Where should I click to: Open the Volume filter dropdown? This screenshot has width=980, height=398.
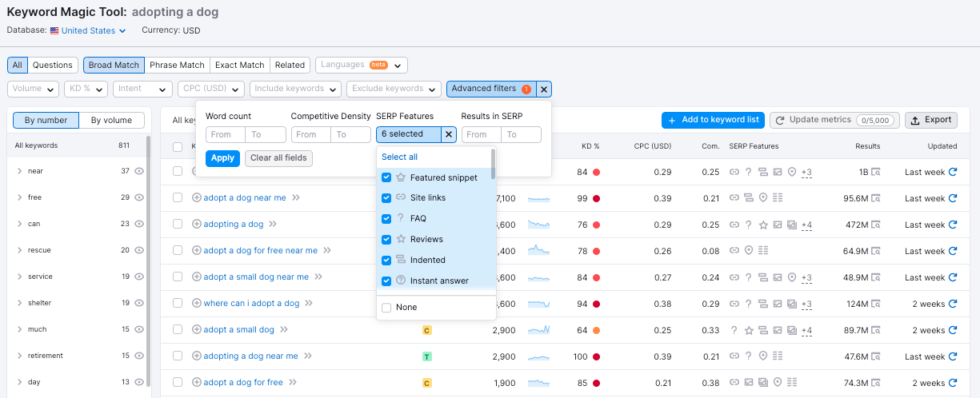pos(34,89)
